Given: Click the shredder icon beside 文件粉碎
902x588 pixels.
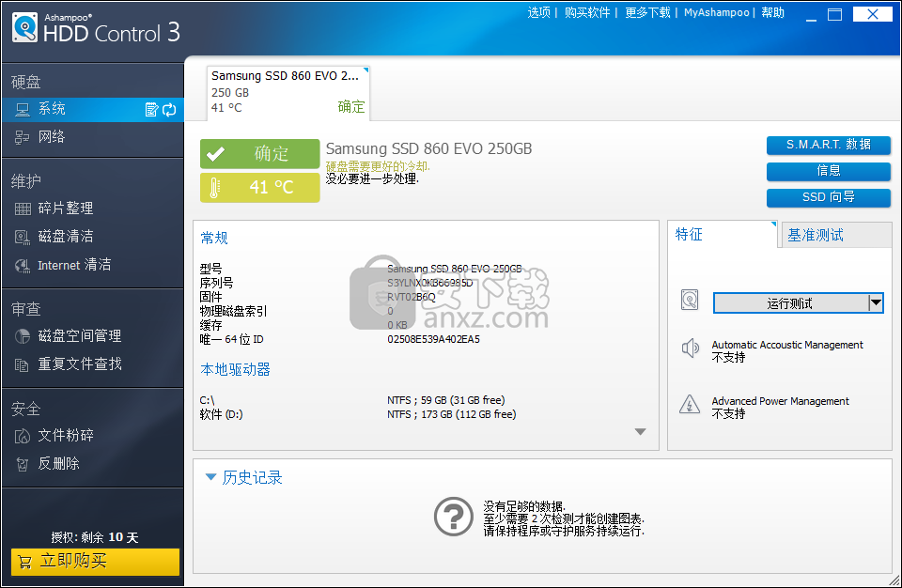Looking at the screenshot, I should pos(23,436).
